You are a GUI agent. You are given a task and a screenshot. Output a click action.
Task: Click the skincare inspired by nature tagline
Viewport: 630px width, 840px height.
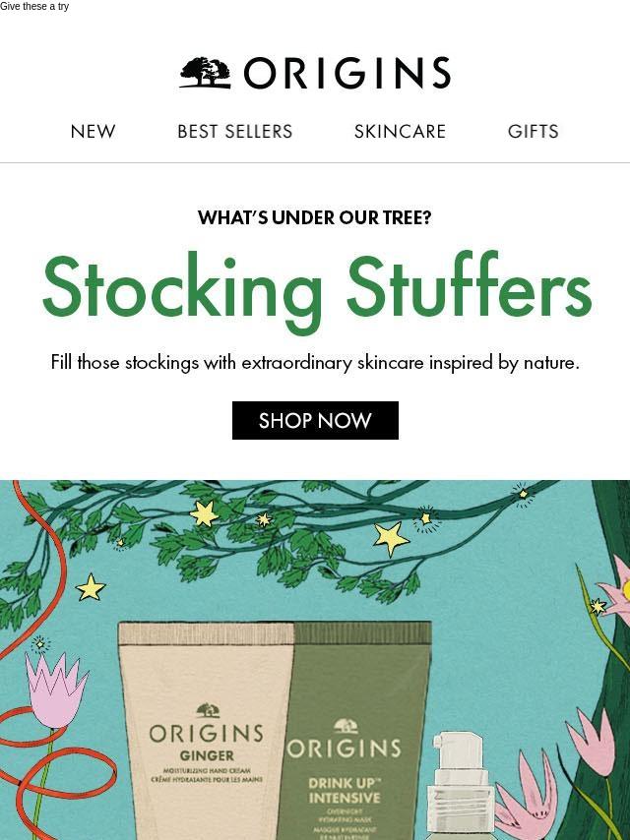pyautogui.click(x=315, y=363)
